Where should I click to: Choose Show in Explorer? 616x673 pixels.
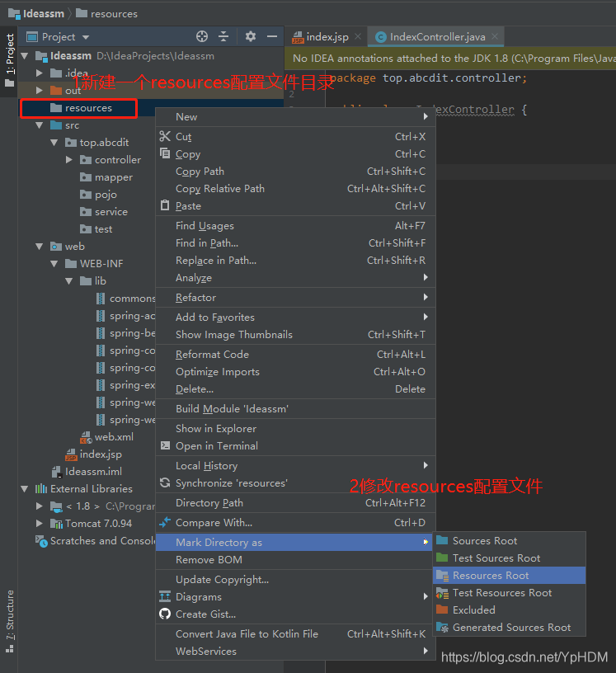pos(295,428)
